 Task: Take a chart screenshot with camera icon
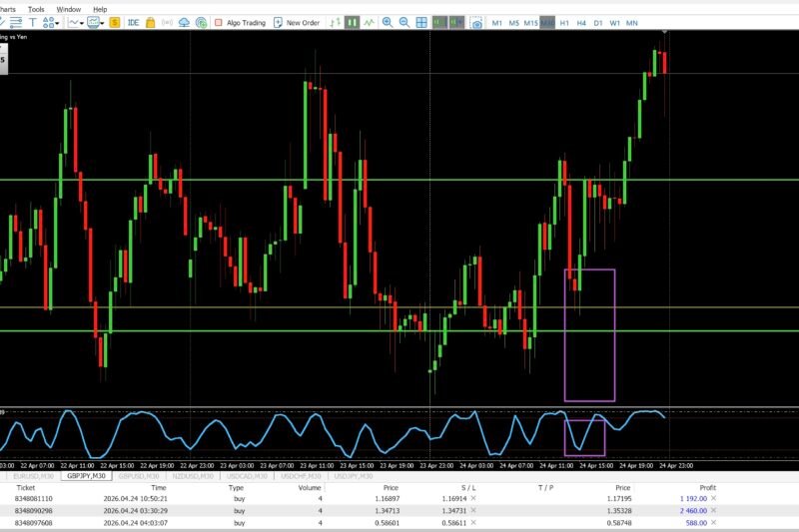pyautogui.click(x=476, y=23)
